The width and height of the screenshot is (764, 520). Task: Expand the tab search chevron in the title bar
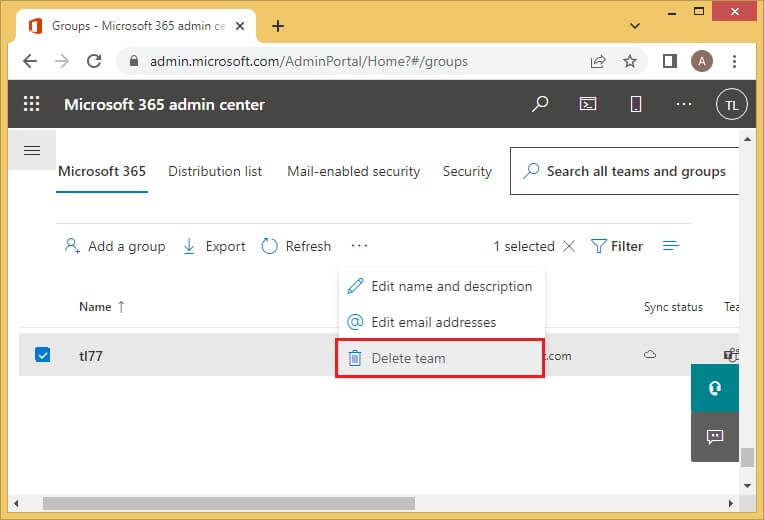[x=634, y=26]
